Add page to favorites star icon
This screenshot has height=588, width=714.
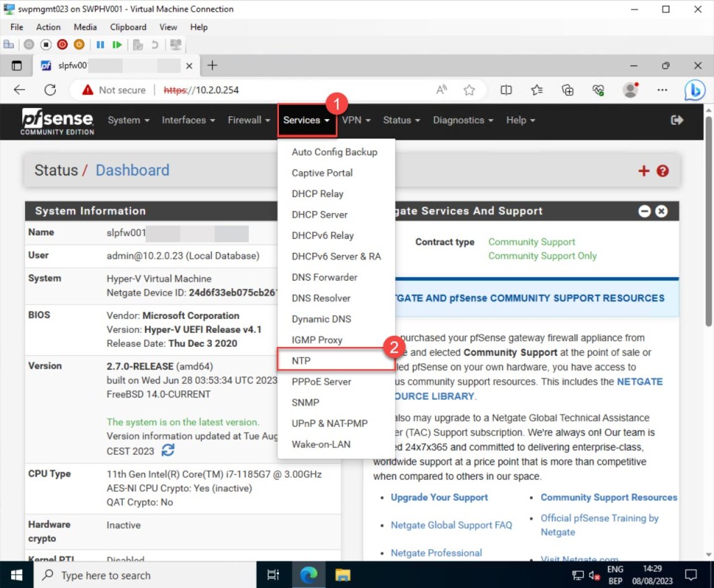click(469, 90)
